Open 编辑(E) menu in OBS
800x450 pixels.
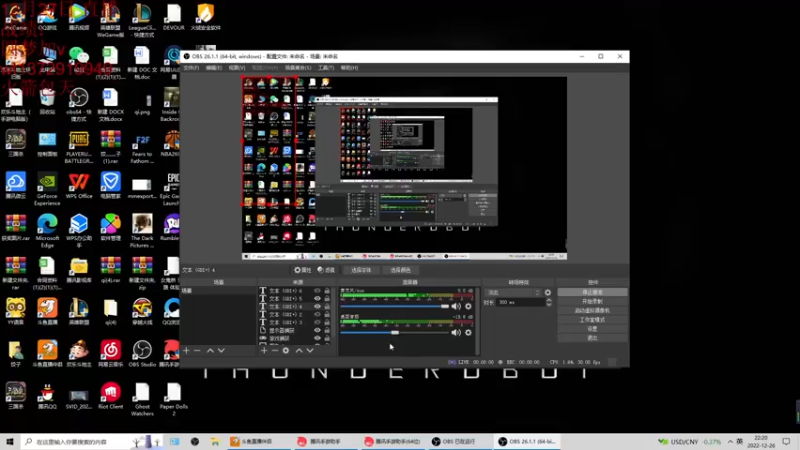[x=213, y=68]
